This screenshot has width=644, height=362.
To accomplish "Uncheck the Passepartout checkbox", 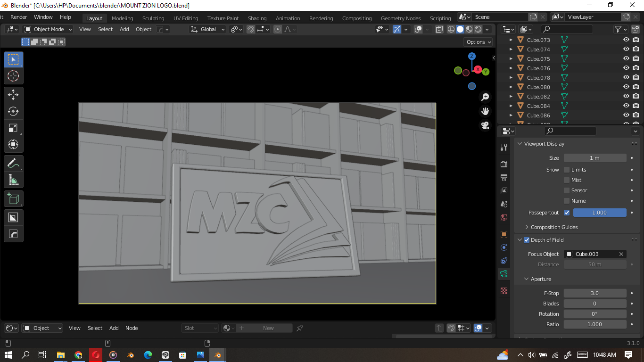I will [x=566, y=212].
